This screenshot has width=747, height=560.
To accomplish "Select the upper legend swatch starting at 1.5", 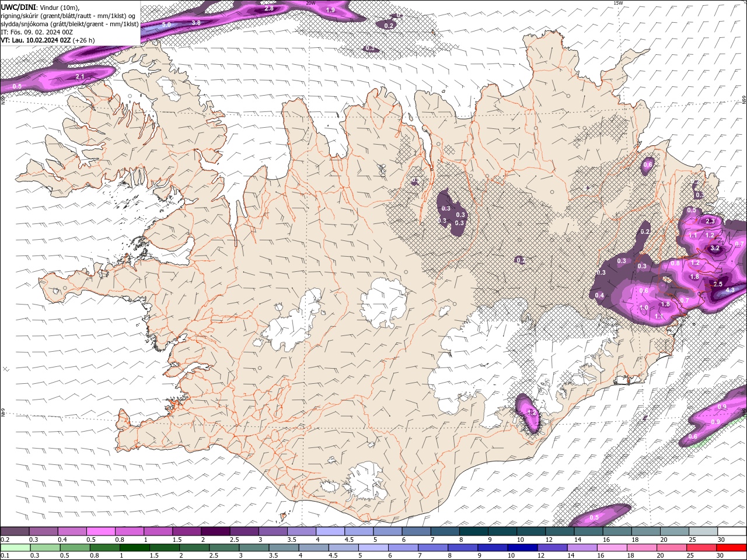I will pyautogui.click(x=187, y=531).
